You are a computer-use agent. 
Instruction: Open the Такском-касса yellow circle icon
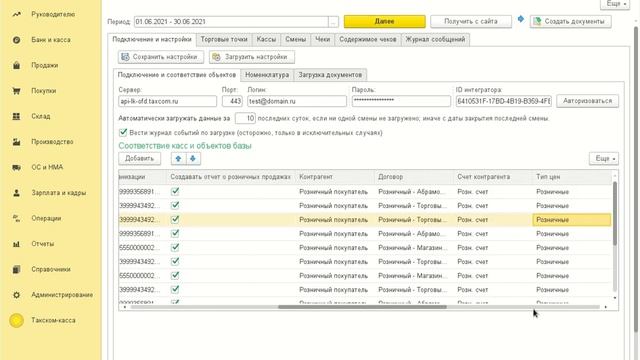click(x=16, y=320)
